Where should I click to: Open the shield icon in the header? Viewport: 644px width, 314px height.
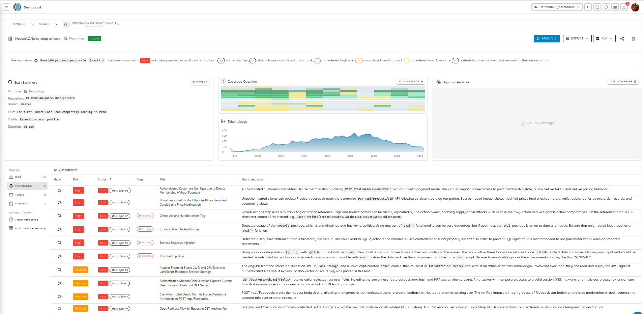pyautogui.click(x=606, y=7)
